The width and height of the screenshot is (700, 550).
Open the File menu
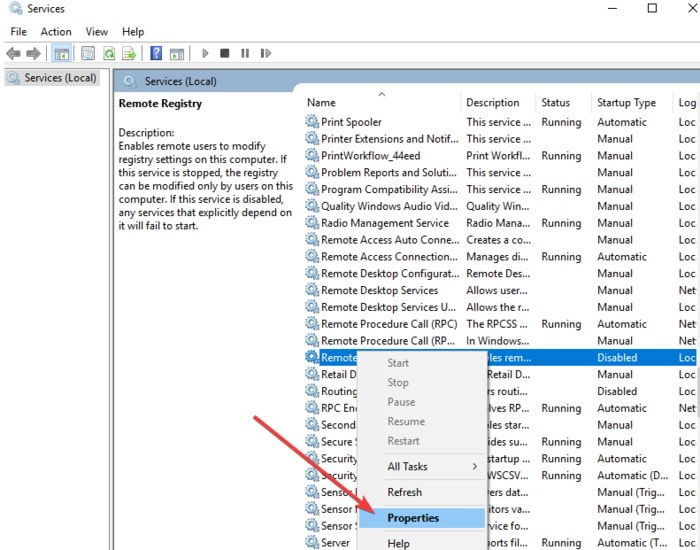coord(18,32)
